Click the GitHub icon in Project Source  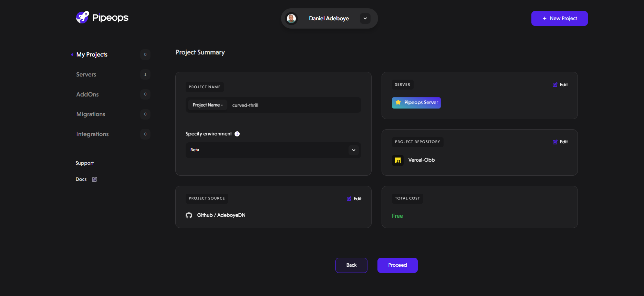pos(189,215)
